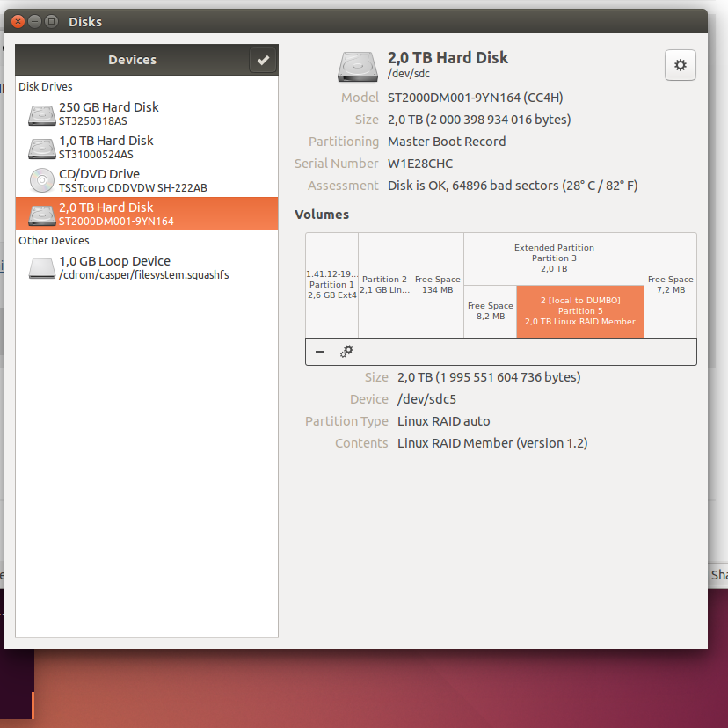Click the Disks window title bar
Screen dimensions: 728x728
pos(352,21)
